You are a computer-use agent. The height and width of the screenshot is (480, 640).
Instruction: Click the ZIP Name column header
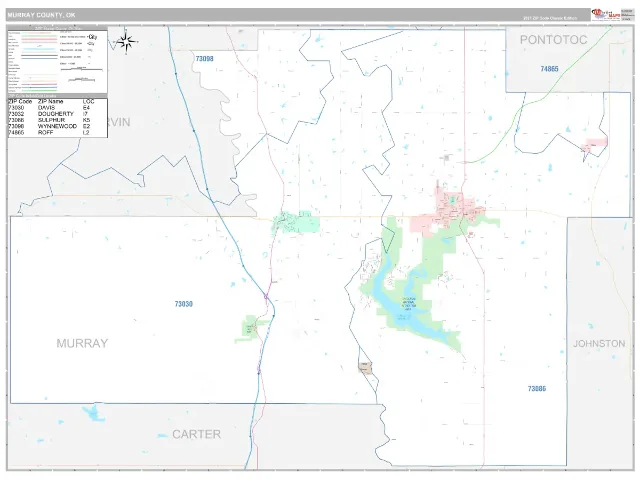(x=51, y=101)
